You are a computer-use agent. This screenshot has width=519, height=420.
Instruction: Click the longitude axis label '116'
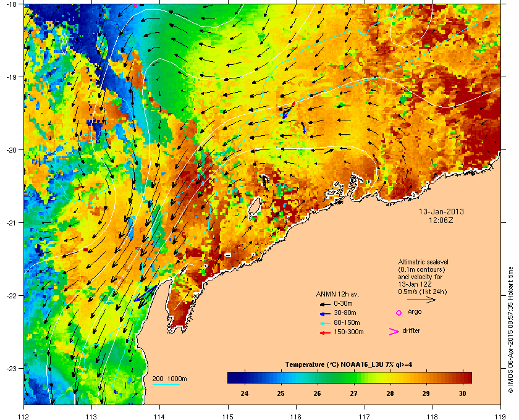pyautogui.click(x=296, y=417)
